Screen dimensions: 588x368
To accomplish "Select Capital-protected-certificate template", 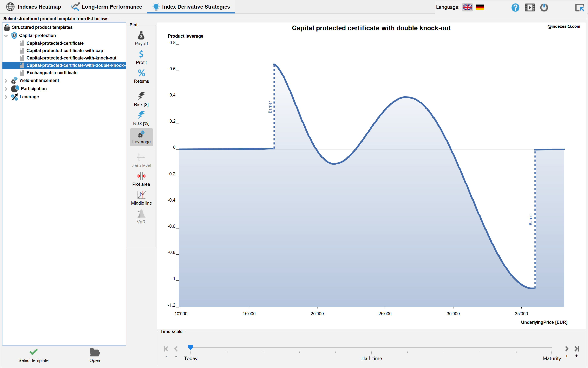I will pyautogui.click(x=55, y=43).
